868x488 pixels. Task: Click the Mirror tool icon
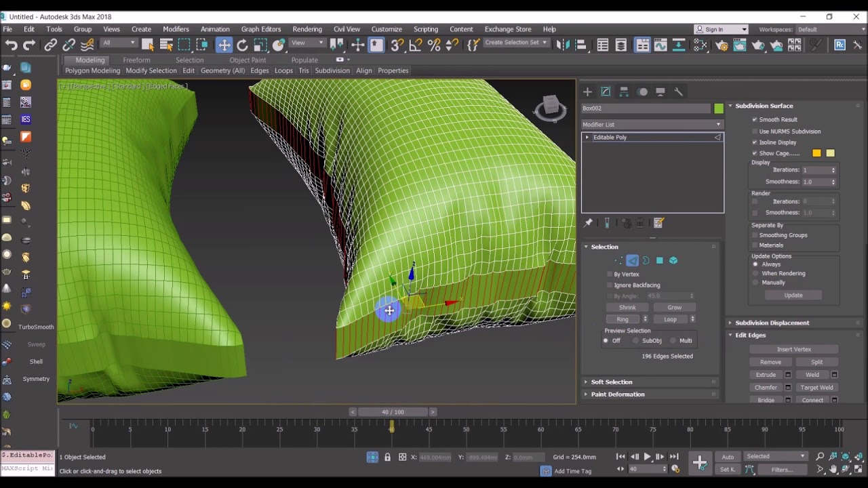pyautogui.click(x=563, y=45)
